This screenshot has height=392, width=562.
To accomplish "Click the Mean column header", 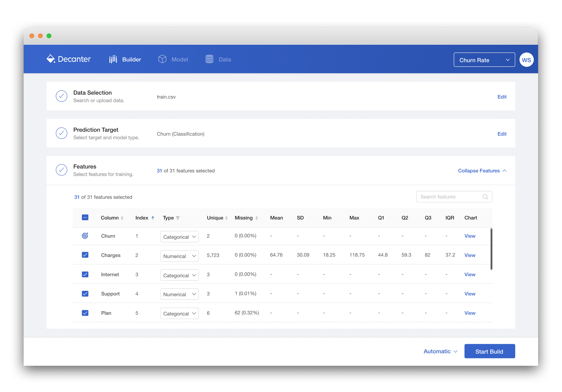I will click(x=276, y=218).
